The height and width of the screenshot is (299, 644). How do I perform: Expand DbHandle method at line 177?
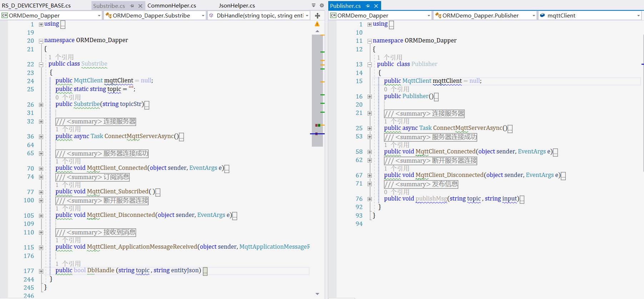(x=41, y=271)
